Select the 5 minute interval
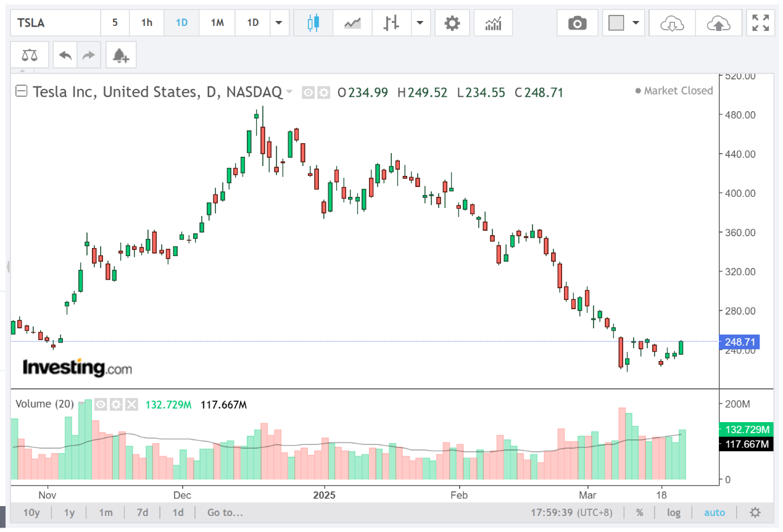Viewport: 783px width, 532px height. tap(115, 23)
